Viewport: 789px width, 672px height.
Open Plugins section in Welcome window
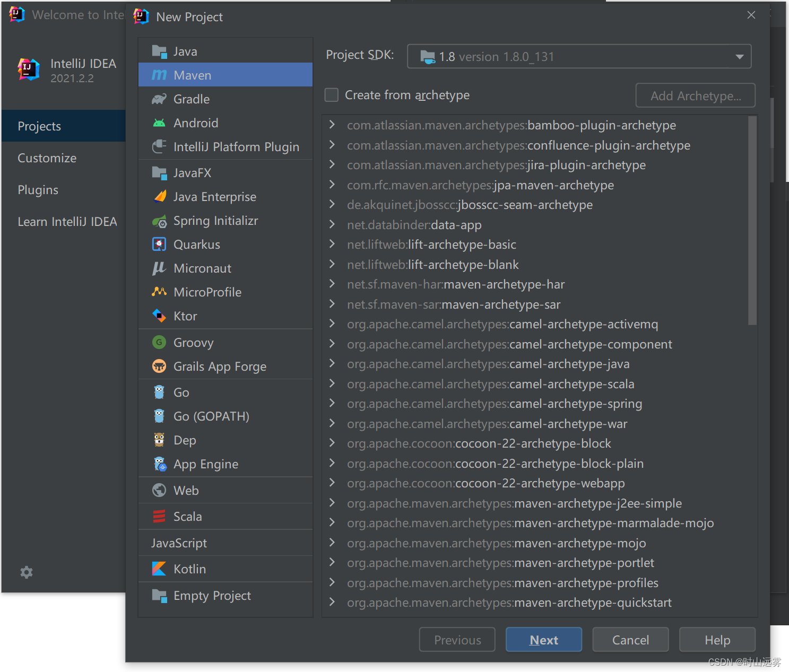tap(64, 190)
